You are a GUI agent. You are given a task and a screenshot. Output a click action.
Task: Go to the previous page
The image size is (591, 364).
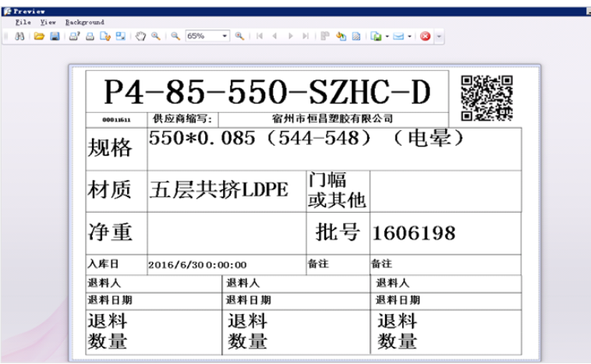click(275, 36)
